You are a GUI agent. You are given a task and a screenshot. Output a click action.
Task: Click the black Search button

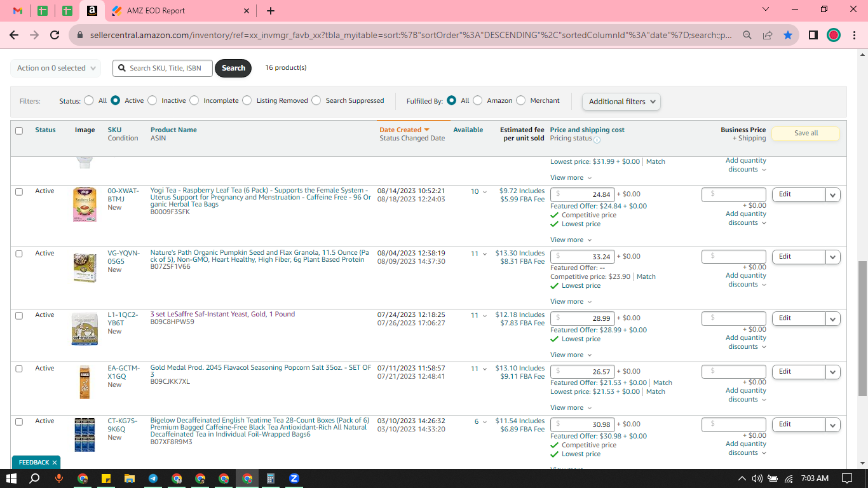pyautogui.click(x=233, y=68)
